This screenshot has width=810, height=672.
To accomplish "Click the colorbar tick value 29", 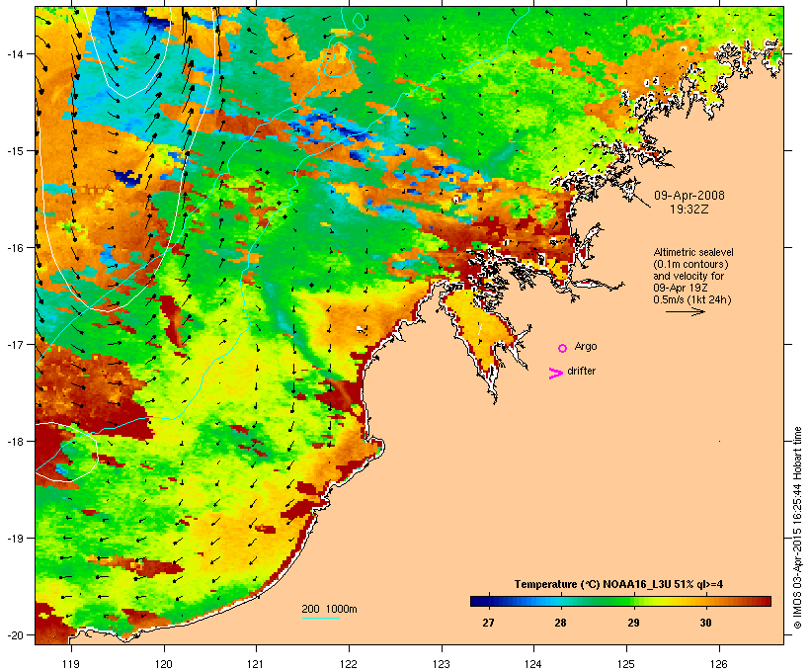I will pos(633,623).
